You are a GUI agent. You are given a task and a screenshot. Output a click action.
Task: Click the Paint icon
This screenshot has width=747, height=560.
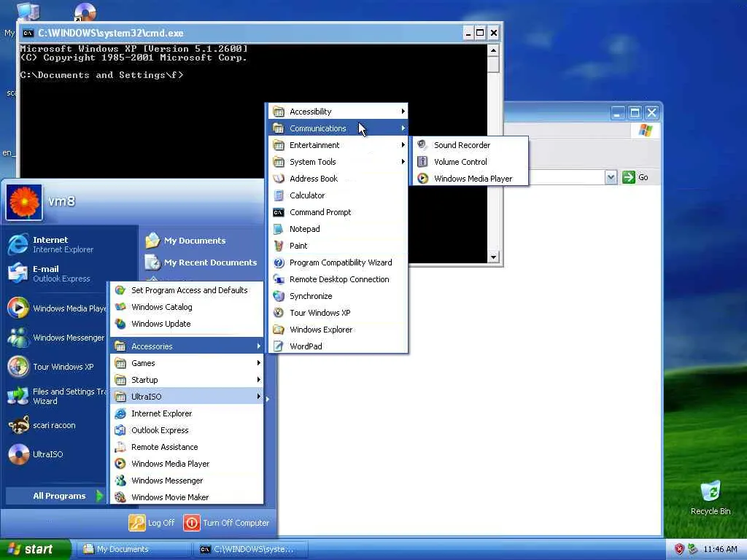pos(279,246)
